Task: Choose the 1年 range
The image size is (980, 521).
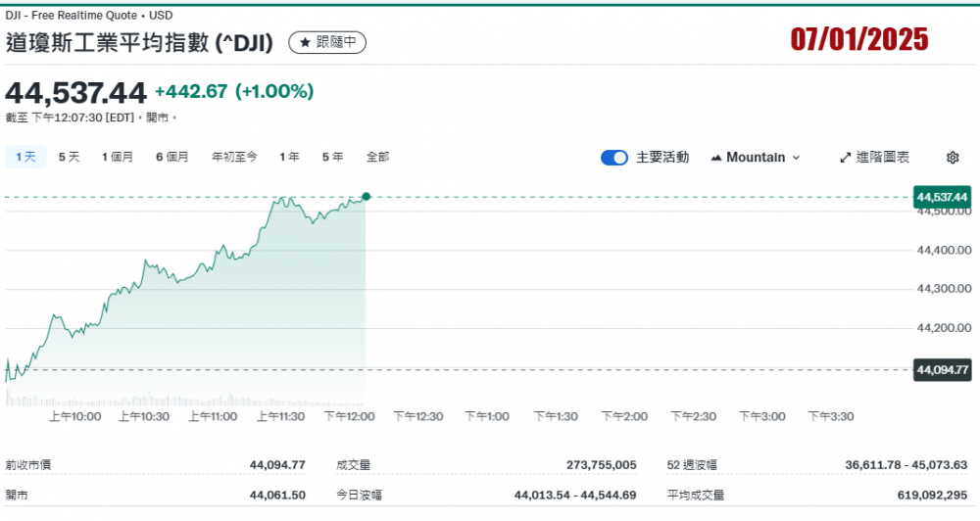Action: pyautogui.click(x=289, y=157)
